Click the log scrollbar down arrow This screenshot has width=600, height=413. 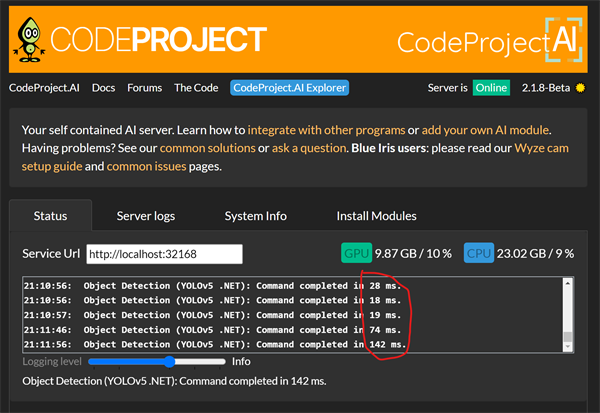click(x=568, y=346)
